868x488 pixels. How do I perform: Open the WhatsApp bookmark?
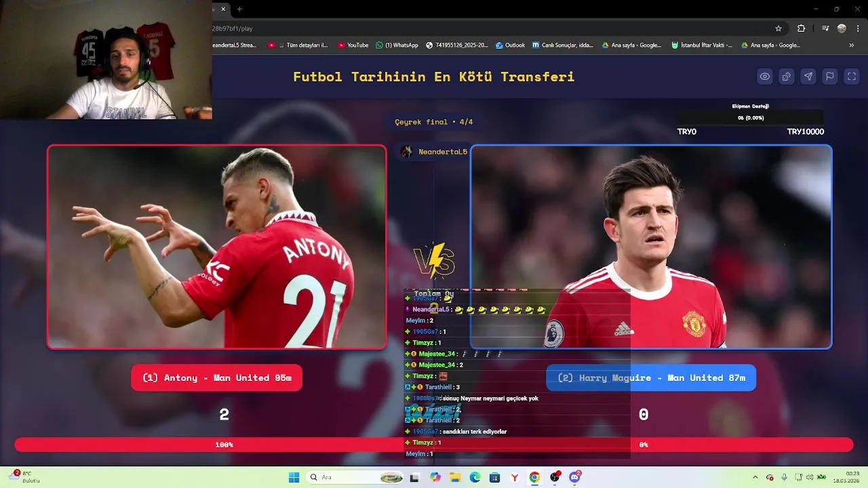397,45
